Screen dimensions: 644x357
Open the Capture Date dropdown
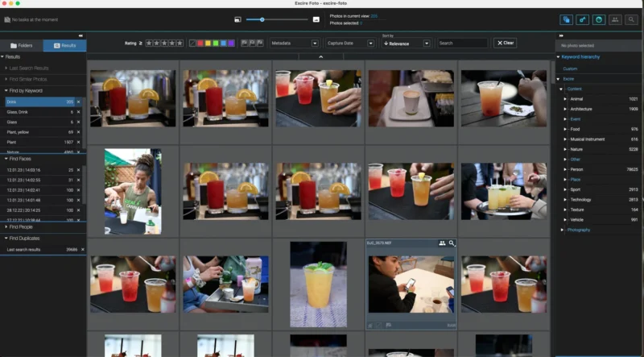[350, 43]
